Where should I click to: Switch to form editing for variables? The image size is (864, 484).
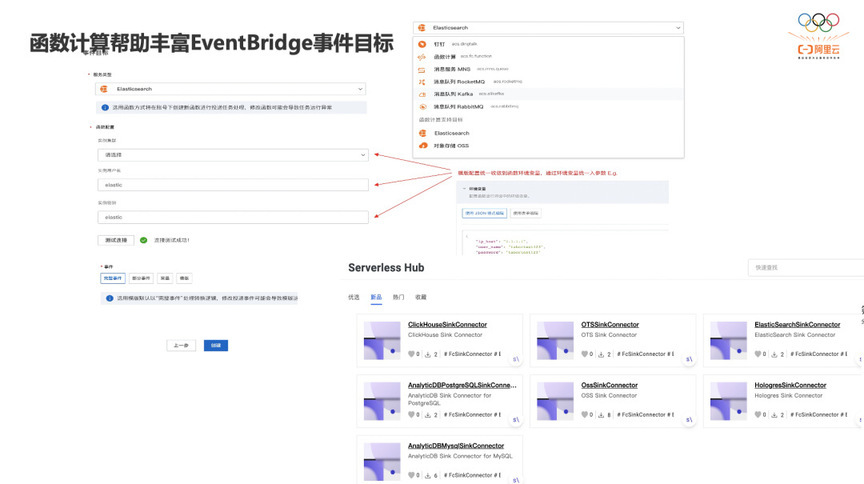[x=526, y=213]
